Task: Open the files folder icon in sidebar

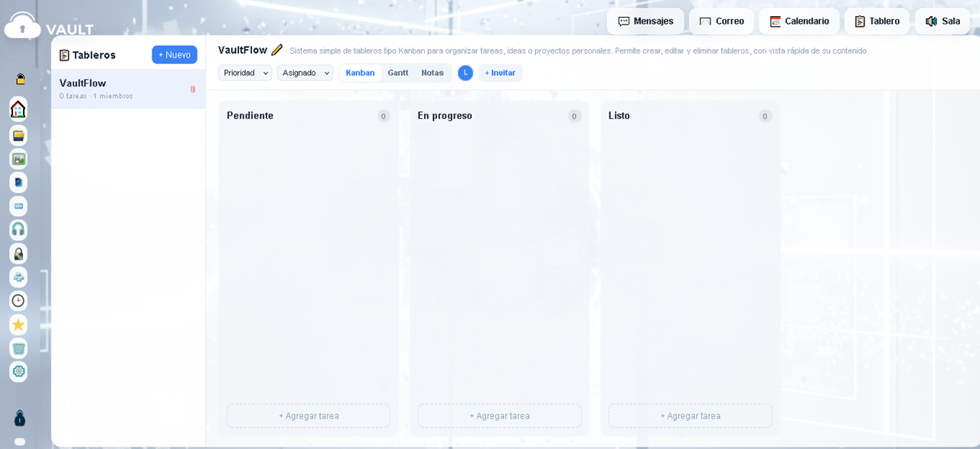Action: [18, 136]
